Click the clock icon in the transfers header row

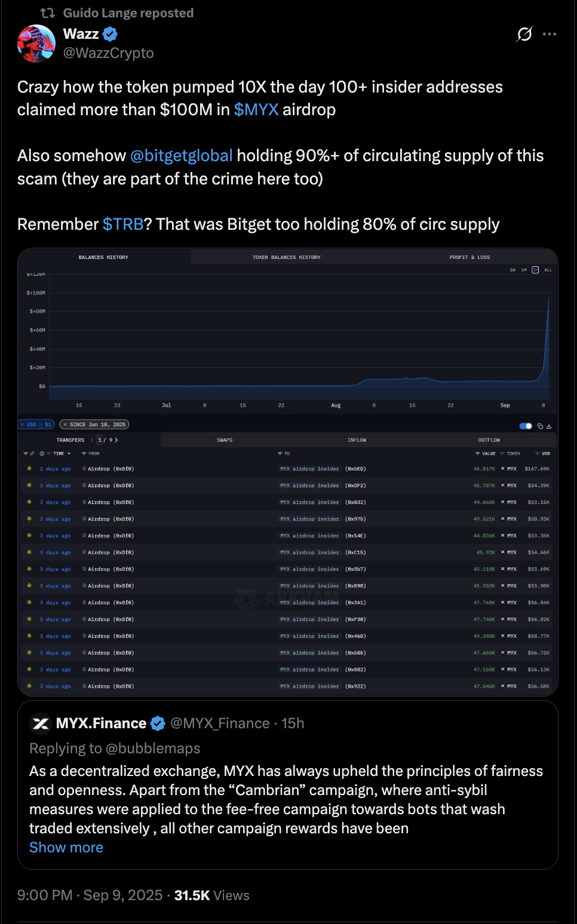click(x=42, y=454)
